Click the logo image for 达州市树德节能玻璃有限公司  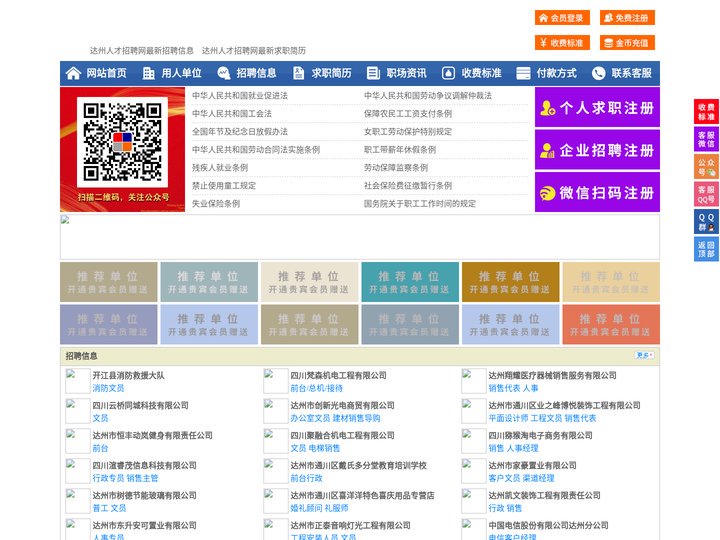coord(78,501)
